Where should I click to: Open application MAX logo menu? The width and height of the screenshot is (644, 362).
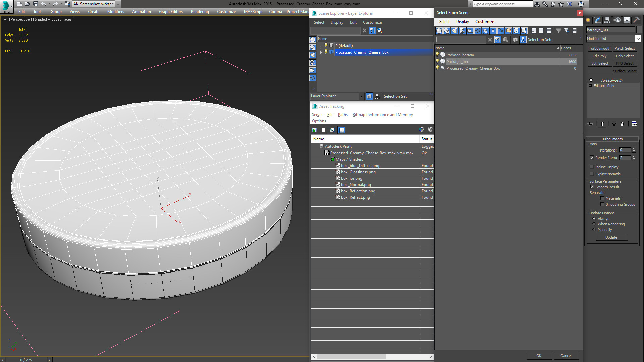tap(7, 6)
